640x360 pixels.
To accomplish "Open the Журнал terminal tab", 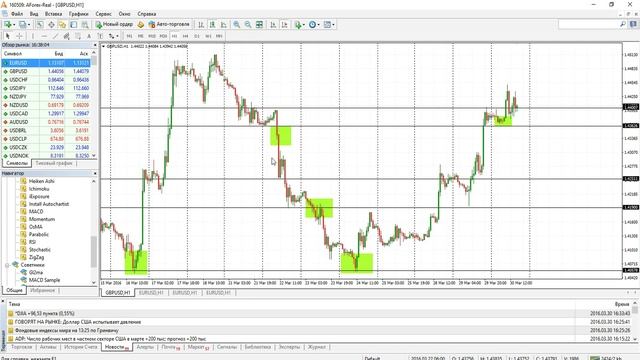I will [x=317, y=347].
